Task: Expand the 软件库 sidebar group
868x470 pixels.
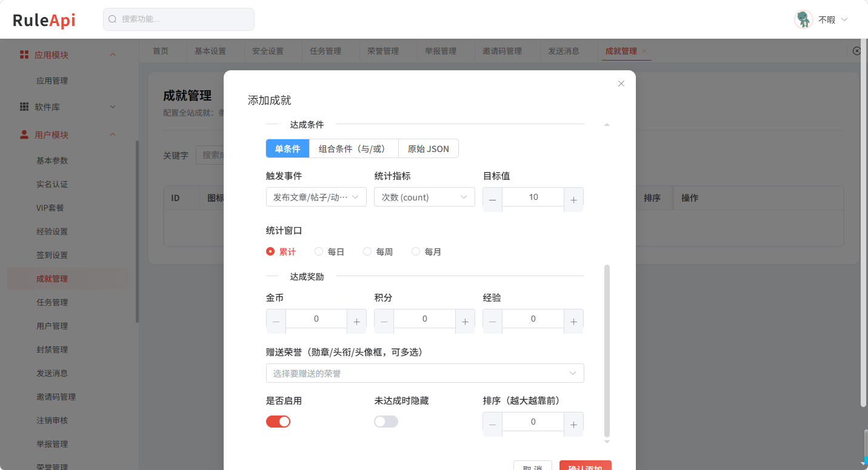Action: (x=112, y=107)
